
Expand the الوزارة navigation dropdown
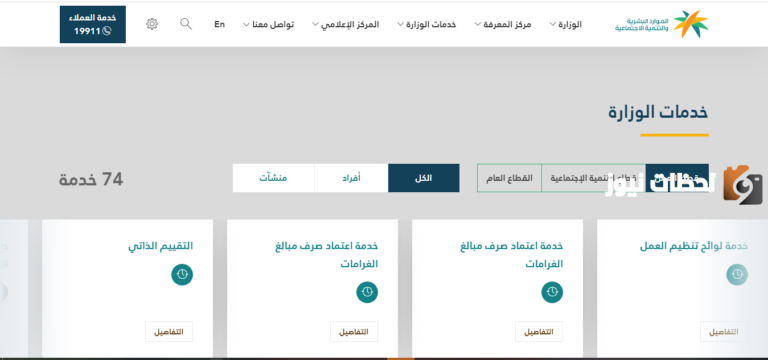point(566,24)
